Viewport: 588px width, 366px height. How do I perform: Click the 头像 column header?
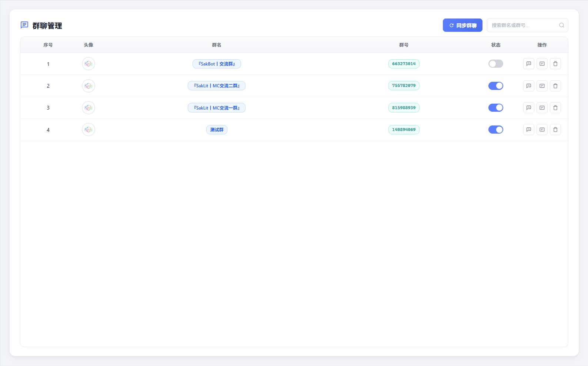pyautogui.click(x=88, y=45)
